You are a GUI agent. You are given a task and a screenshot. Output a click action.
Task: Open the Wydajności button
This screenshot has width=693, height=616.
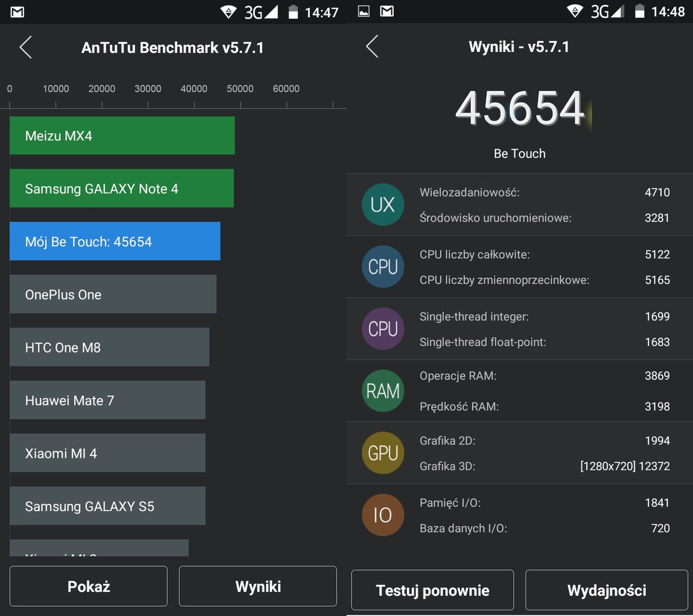(x=606, y=590)
